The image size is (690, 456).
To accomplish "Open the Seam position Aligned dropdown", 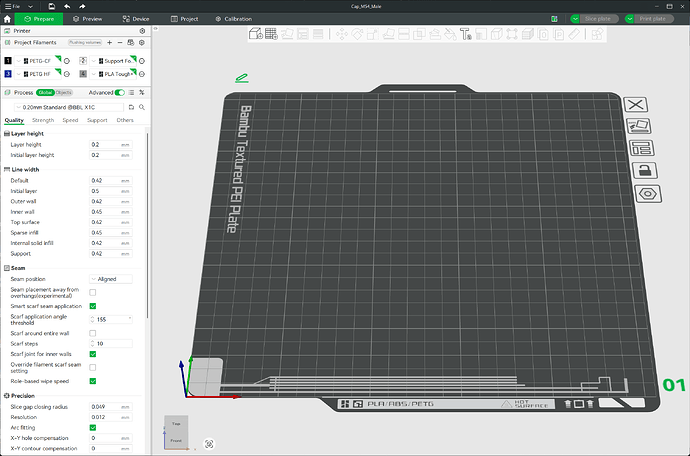I will pyautogui.click(x=111, y=279).
